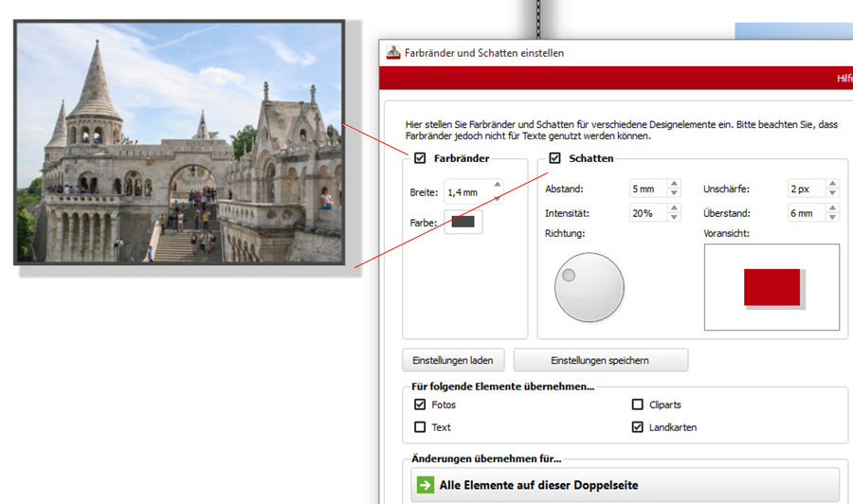853x504 pixels.
Task: Check the Cliparts checkbox
Action: (638, 405)
